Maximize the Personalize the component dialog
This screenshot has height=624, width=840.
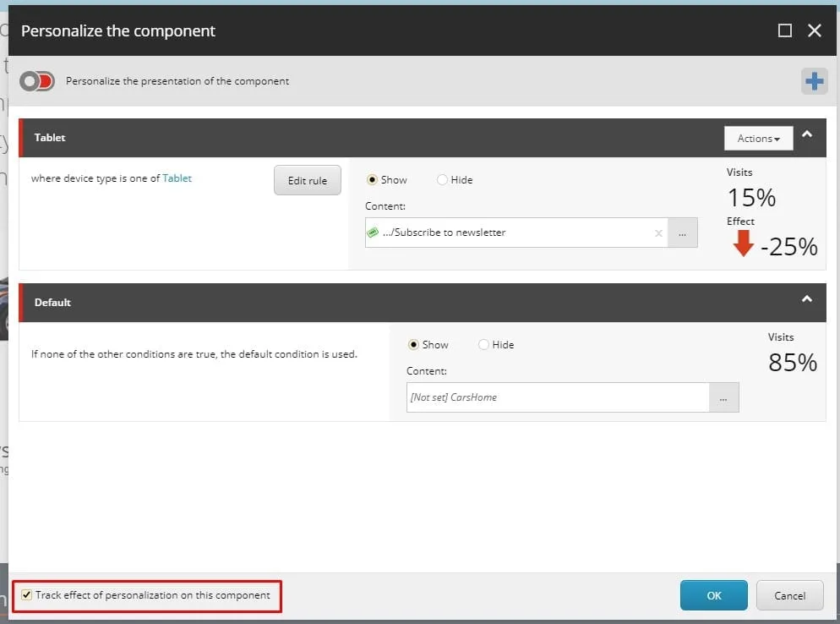(783, 30)
